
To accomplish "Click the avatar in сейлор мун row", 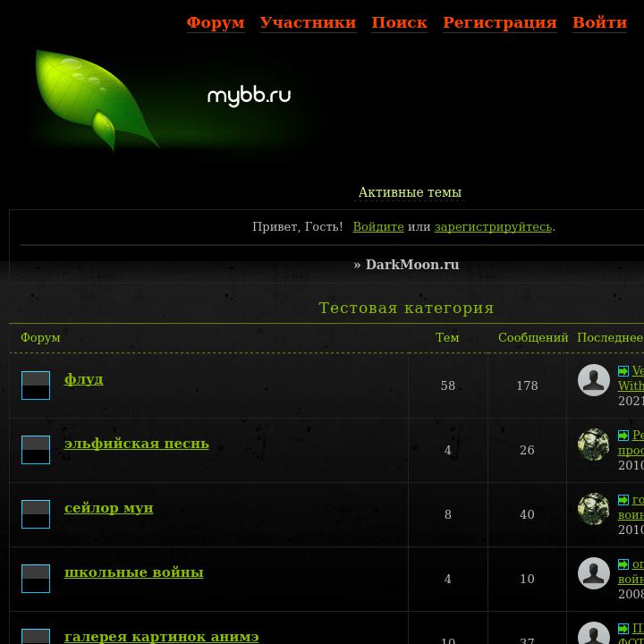I will pos(594,509).
